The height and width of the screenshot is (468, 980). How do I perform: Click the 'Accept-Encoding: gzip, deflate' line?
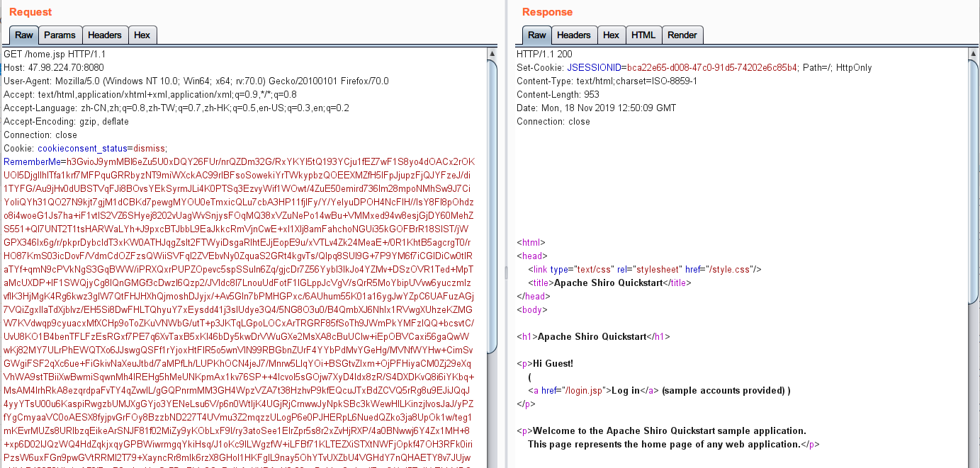(x=66, y=121)
